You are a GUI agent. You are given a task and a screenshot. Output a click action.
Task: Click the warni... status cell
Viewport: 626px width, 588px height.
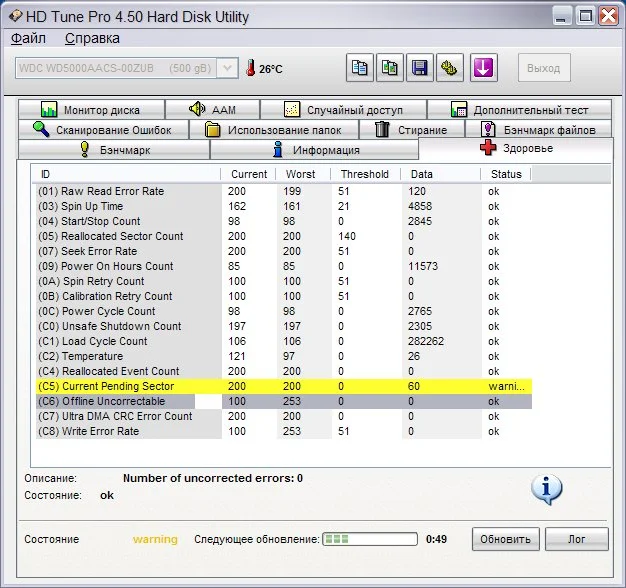(x=506, y=386)
